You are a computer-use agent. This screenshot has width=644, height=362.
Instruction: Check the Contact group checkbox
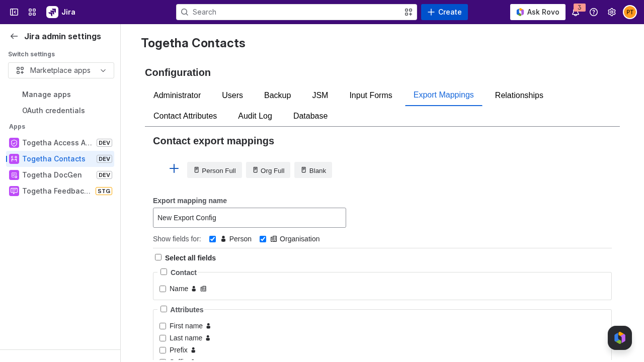tap(164, 272)
